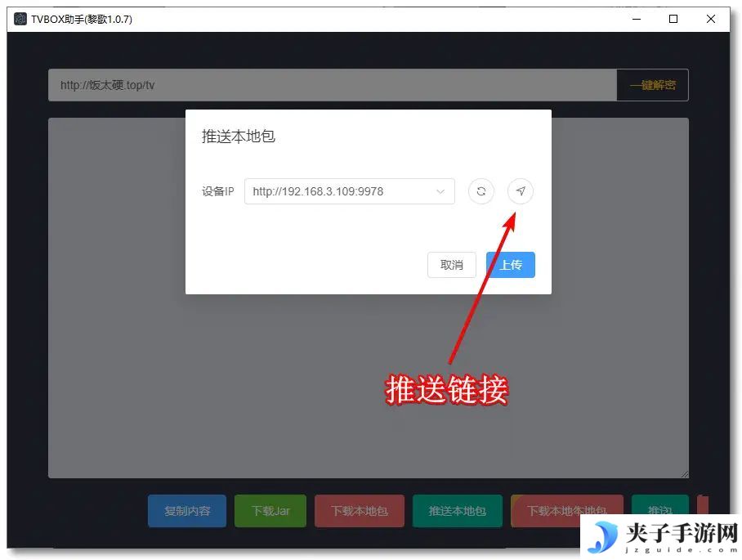Minimize the TVBOX助手 window

click(637, 19)
